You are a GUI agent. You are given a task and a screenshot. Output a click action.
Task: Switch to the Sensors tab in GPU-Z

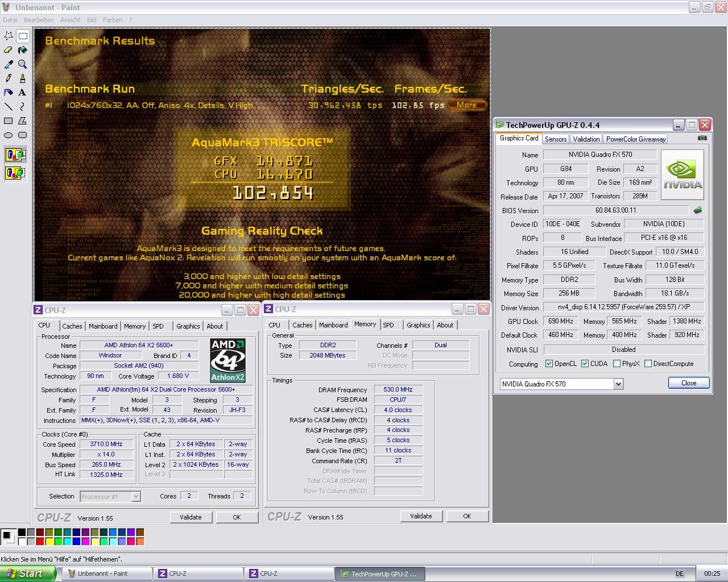[555, 139]
